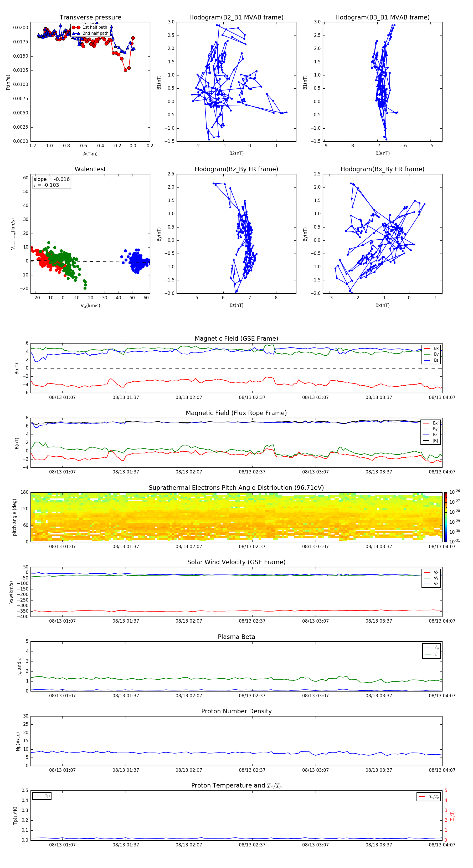Click the pitch angle colorbar
473x868 pixels.
click(446, 517)
